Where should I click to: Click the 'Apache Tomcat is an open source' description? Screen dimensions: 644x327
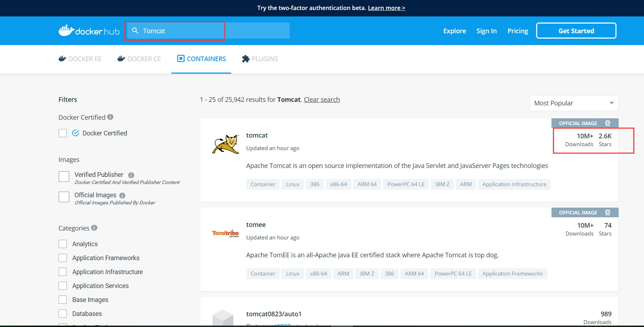tap(397, 165)
